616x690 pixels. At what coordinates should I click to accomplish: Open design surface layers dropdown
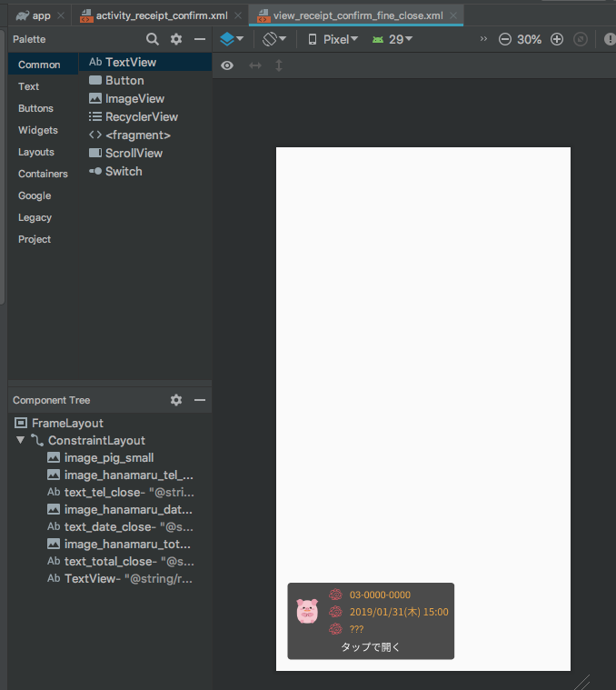232,39
